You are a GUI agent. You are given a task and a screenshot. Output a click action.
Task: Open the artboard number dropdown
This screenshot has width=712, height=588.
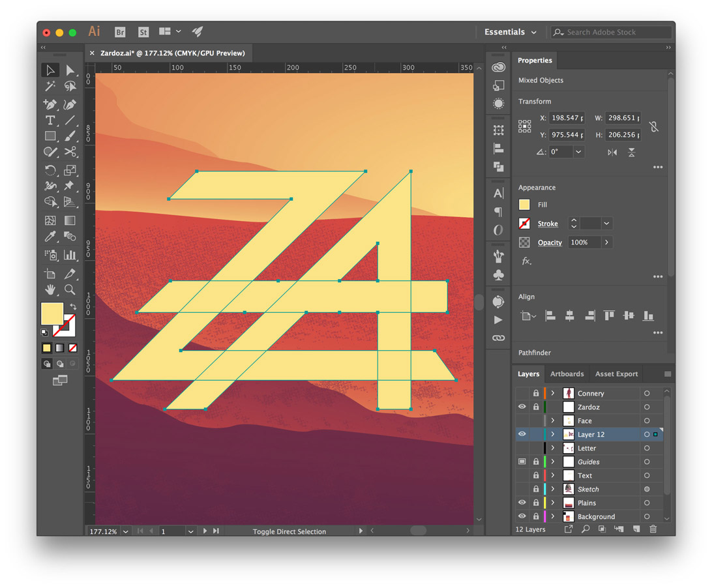click(x=190, y=531)
